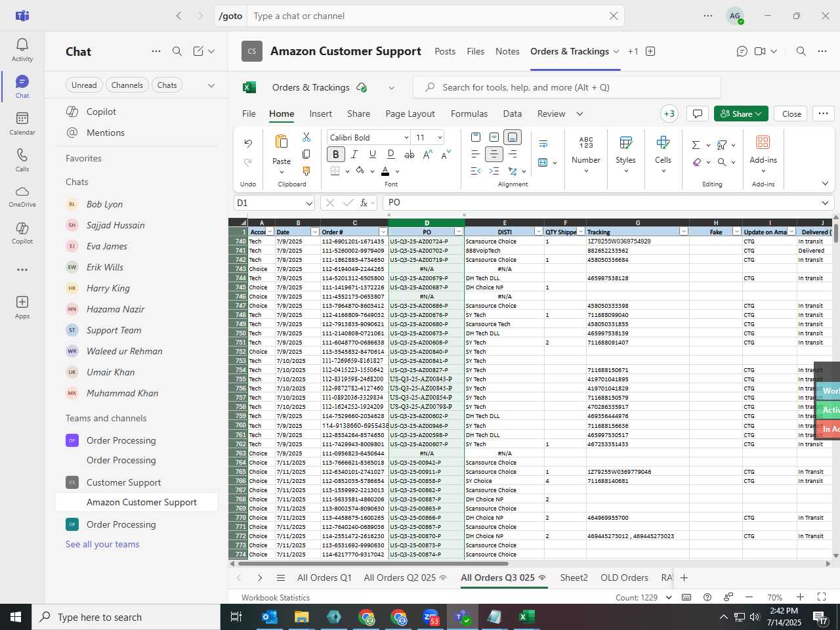Toggle Center horizontal alignment
Viewport: 840px width, 630px height.
(494, 154)
